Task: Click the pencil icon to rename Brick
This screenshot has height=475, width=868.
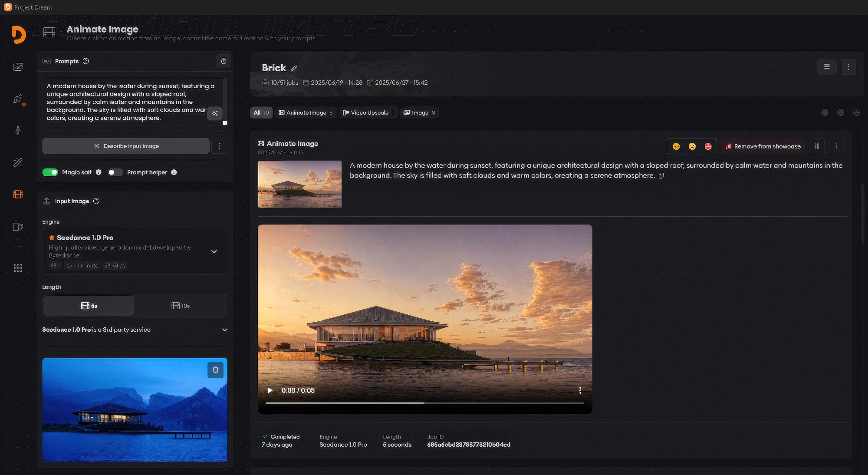Action: click(294, 68)
